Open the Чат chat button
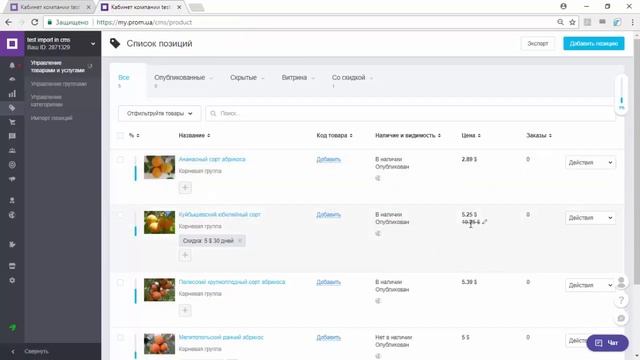The width and height of the screenshot is (640, 360). pyautogui.click(x=607, y=343)
